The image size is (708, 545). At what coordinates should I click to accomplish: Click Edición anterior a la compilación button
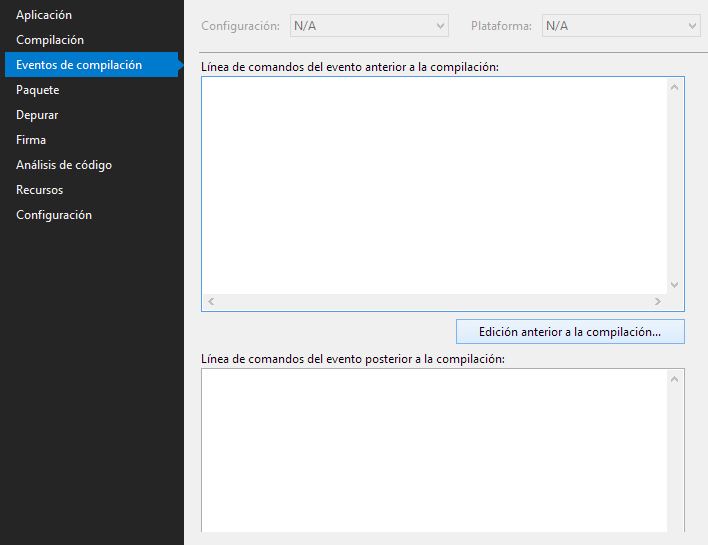[x=570, y=332]
